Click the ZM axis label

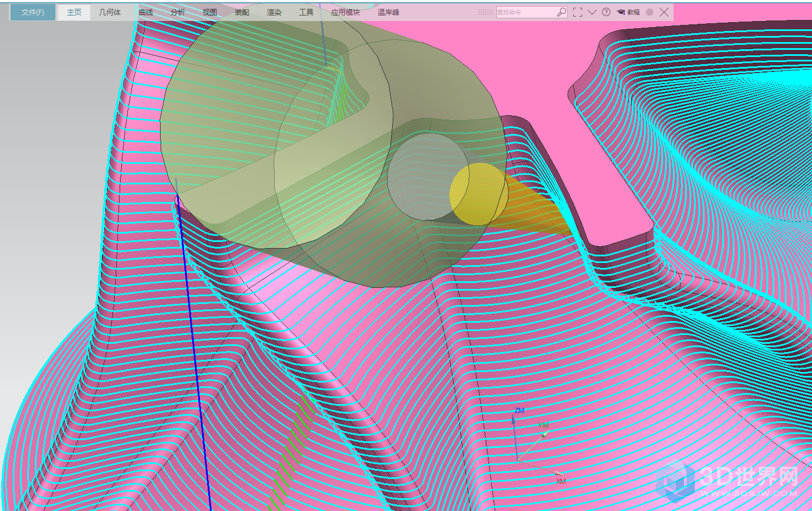tap(519, 410)
